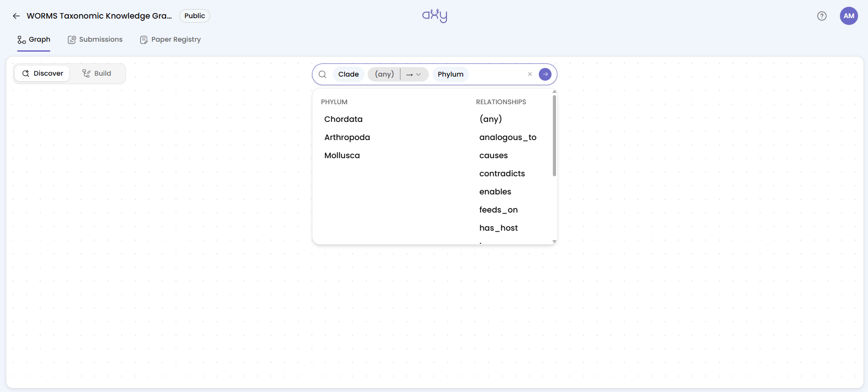This screenshot has height=392, width=868.
Task: Click the Public visibility badge
Action: pyautogui.click(x=195, y=16)
